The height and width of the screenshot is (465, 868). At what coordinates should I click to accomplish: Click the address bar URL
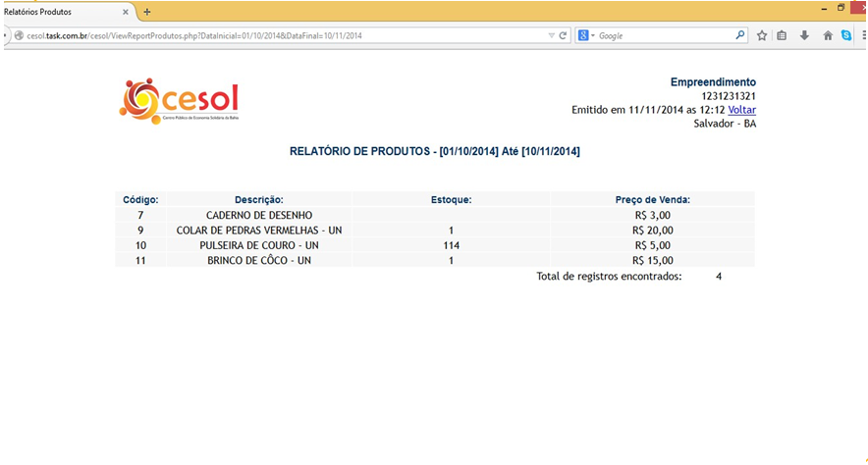click(x=245, y=35)
